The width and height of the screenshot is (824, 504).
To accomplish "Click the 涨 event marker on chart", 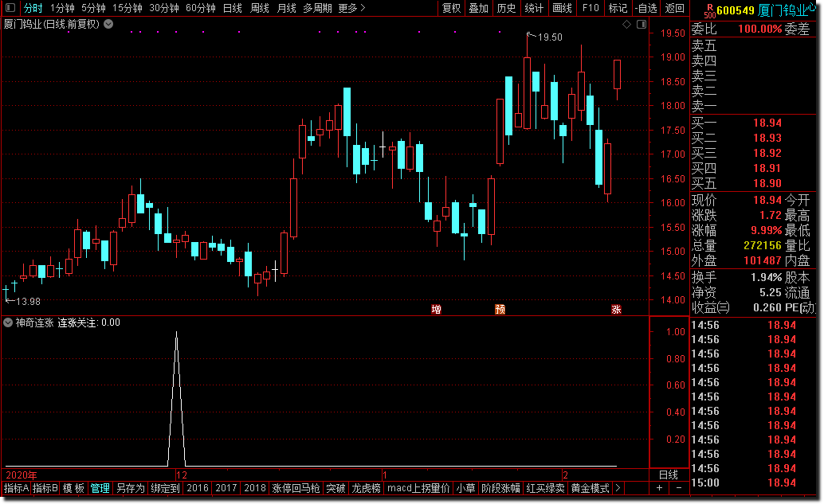I will (x=617, y=309).
